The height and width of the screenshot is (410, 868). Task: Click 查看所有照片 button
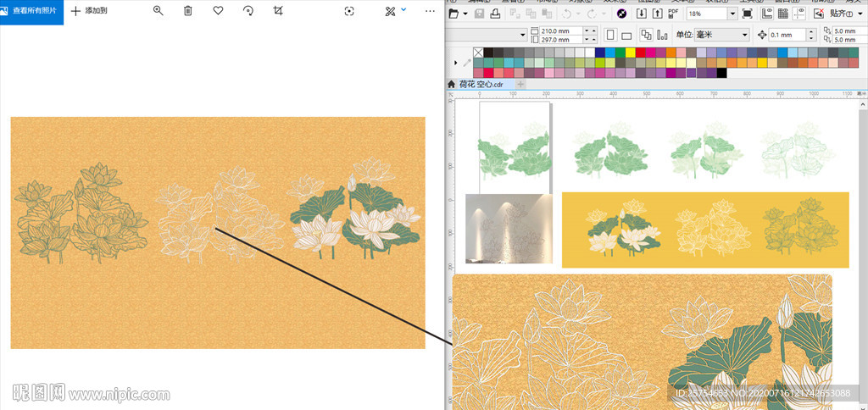(31, 12)
